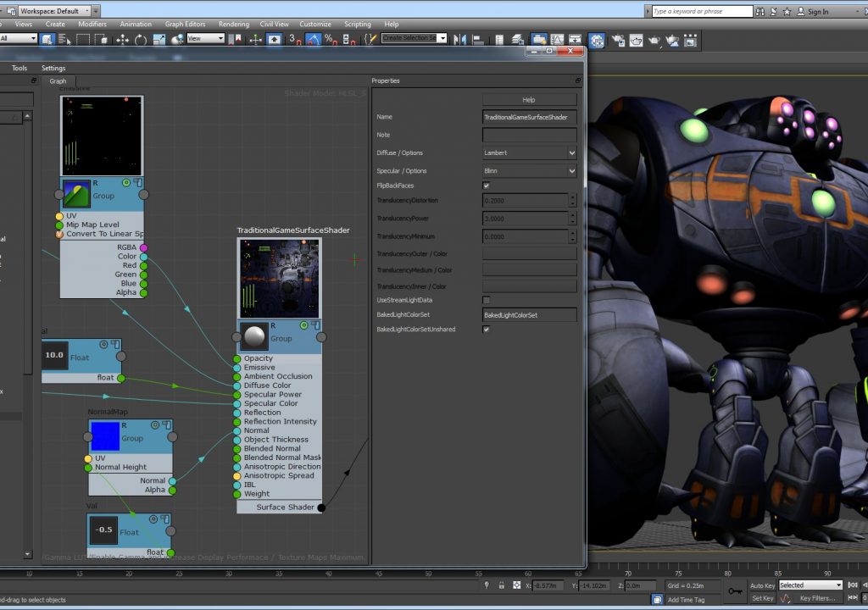Enable the UseStreamLightData checkbox
The height and width of the screenshot is (610, 868).
pos(486,300)
